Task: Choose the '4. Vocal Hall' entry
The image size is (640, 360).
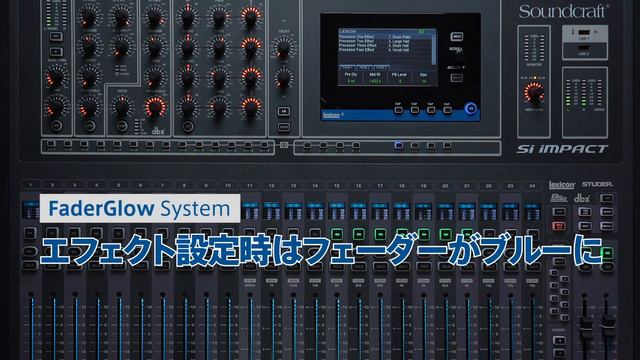Action: (x=398, y=50)
